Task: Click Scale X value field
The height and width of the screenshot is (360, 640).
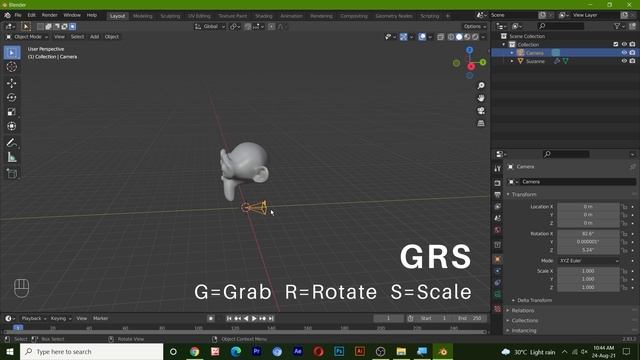Action: coord(588,271)
